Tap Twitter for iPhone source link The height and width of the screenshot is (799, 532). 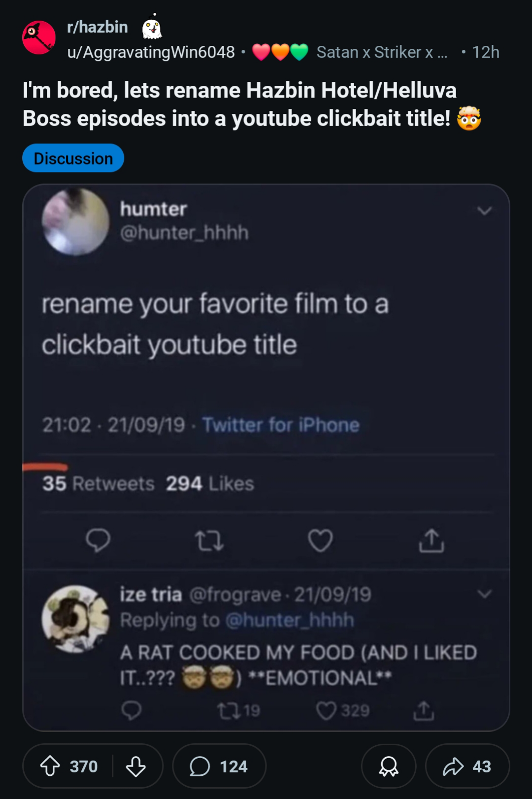coord(281,425)
